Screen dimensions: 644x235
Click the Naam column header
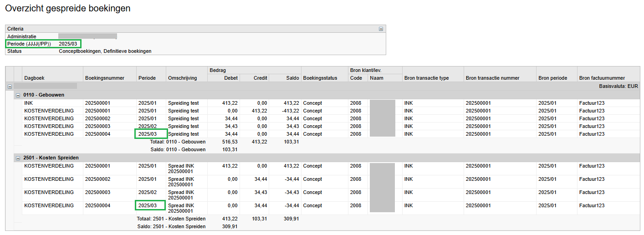[376, 78]
